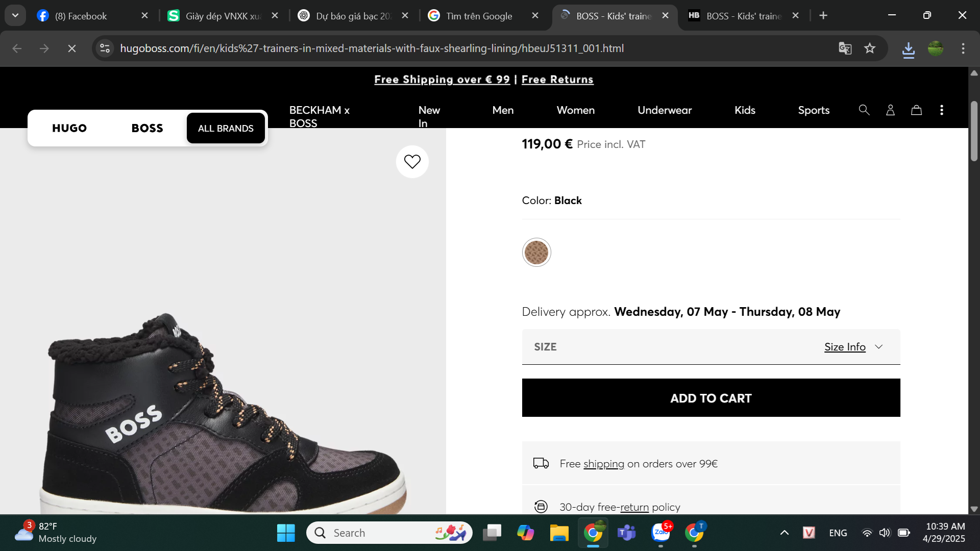Stop loading the page
This screenshot has height=551, width=980.
[72, 48]
